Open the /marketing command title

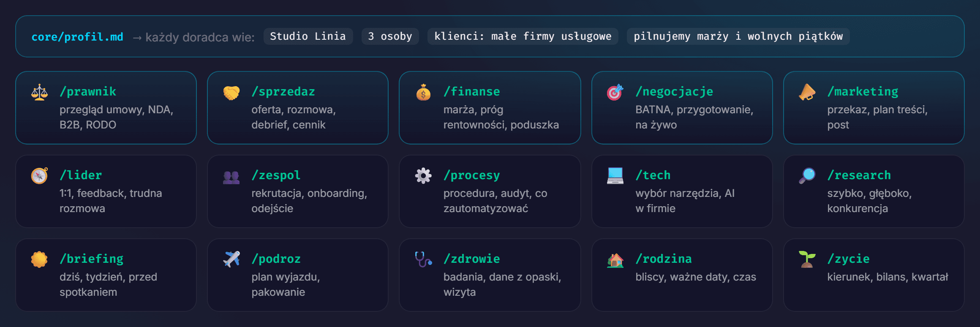(x=863, y=91)
